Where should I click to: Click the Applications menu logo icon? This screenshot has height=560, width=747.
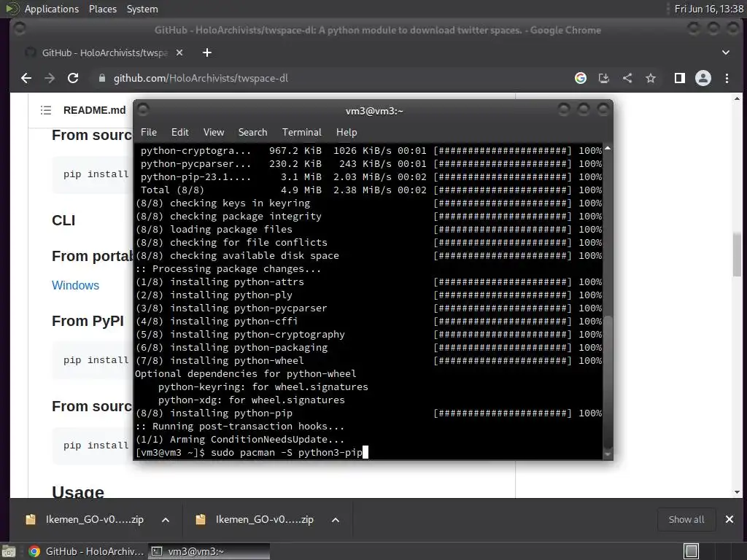pos(12,9)
